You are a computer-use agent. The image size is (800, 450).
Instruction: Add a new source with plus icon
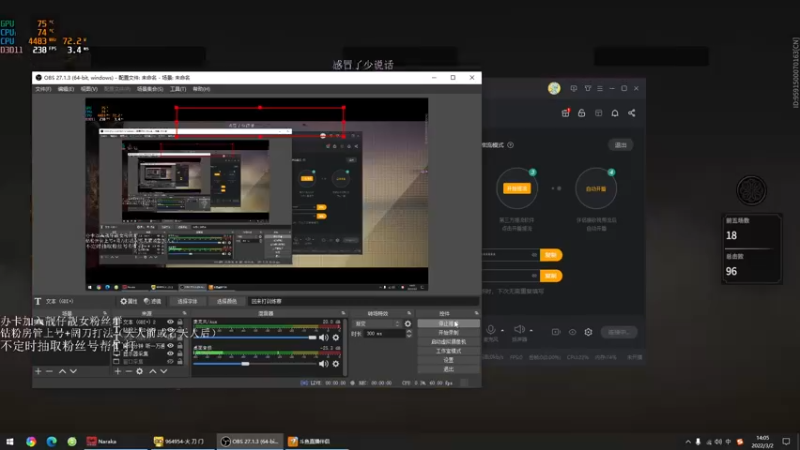(x=118, y=371)
